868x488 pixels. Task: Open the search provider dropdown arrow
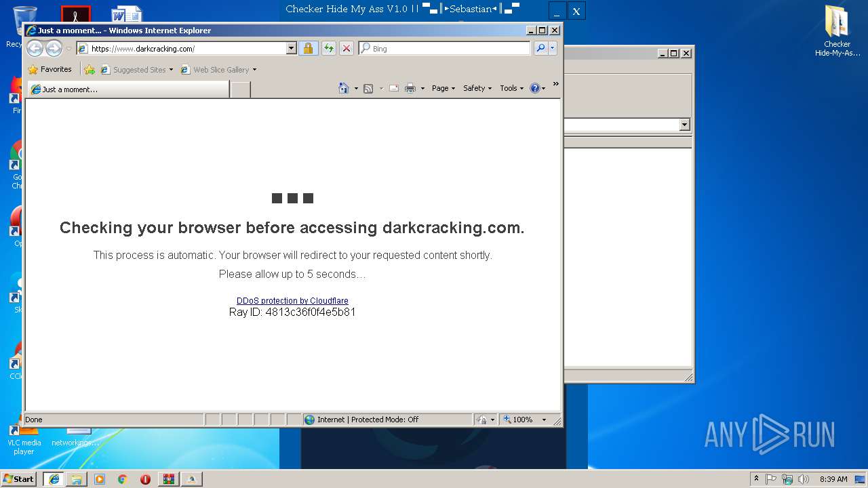tap(553, 48)
